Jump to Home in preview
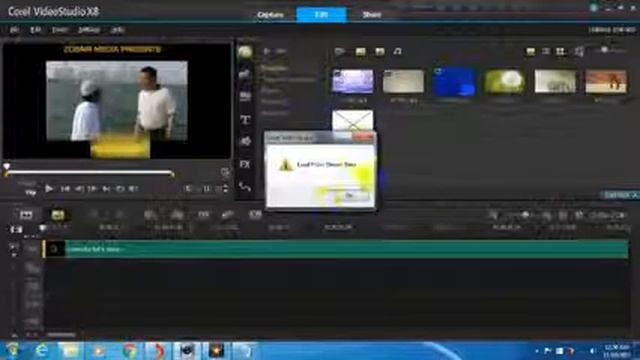 [65, 189]
